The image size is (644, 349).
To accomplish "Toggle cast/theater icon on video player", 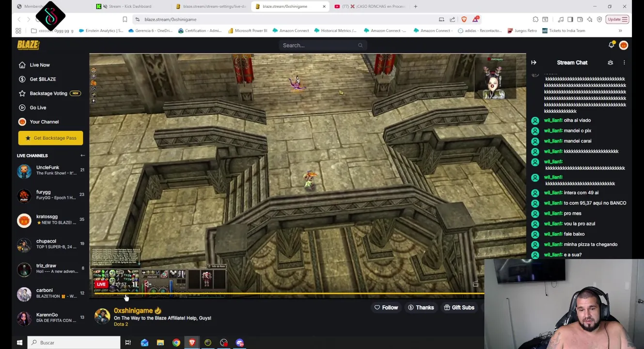I will pyautogui.click(x=475, y=285).
